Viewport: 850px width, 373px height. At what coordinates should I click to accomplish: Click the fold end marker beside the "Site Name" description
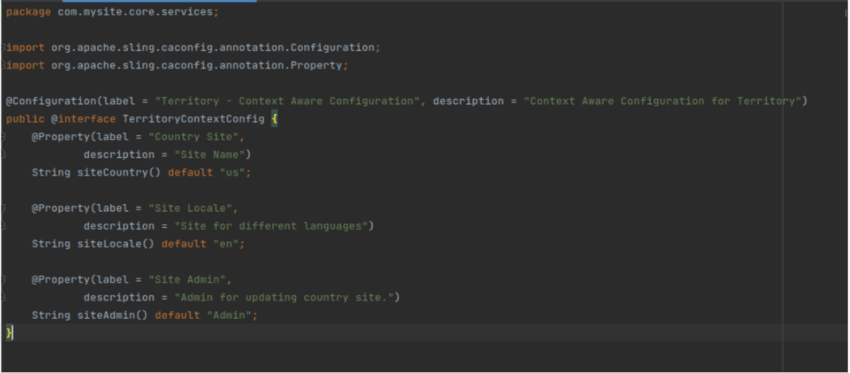pyautogui.click(x=3, y=155)
